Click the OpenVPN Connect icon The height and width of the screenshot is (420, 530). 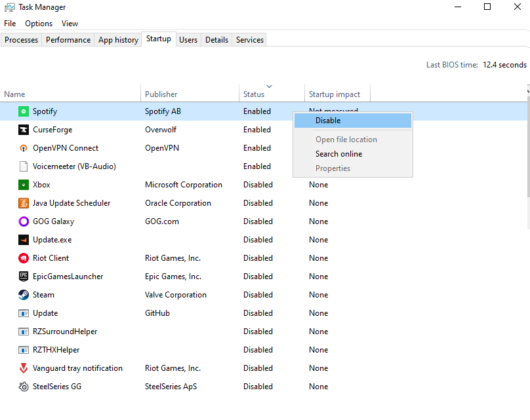(24, 148)
